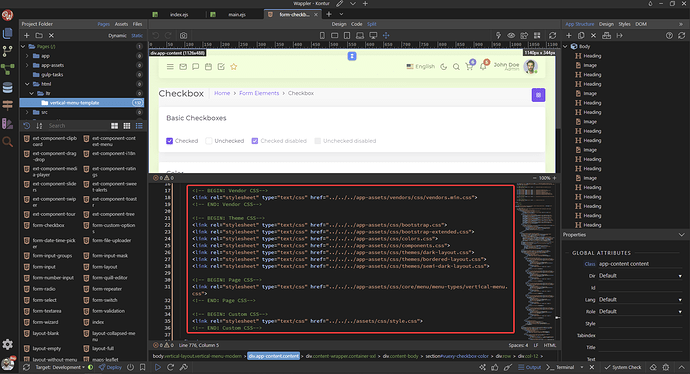Open the Database manager sidebar icon

[7, 88]
